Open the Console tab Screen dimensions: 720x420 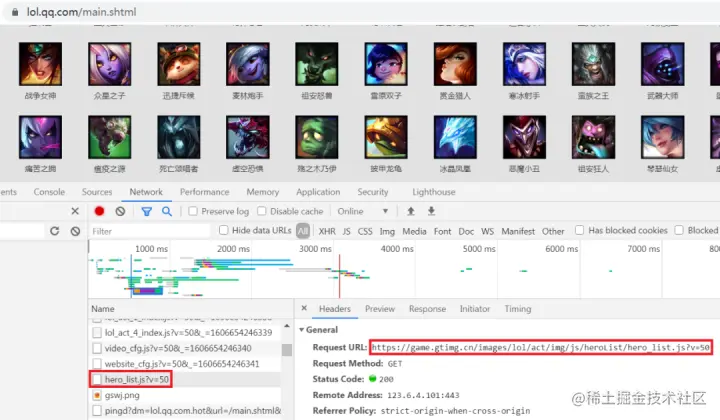[x=49, y=192]
